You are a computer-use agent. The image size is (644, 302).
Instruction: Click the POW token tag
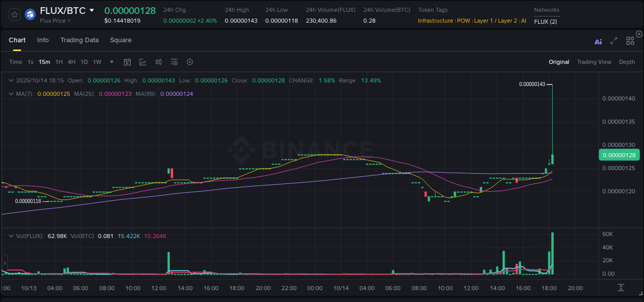tap(463, 21)
